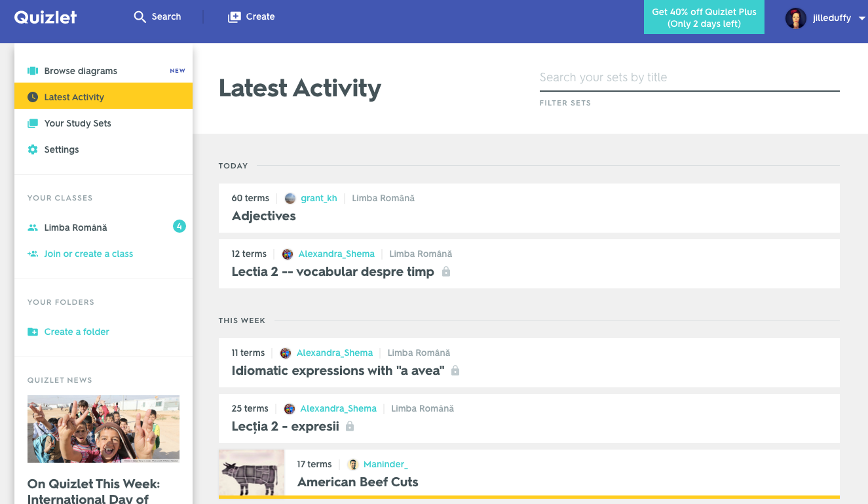The image size is (868, 504).
Task: Click Alexandra_Shema avatar on Lecția 2 - expresii set
Action: [x=290, y=409]
